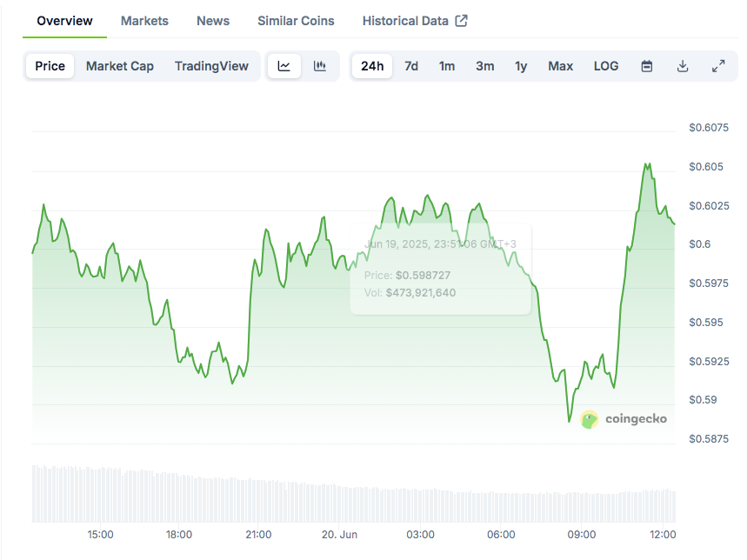Switch chart to Market Cap

point(120,66)
